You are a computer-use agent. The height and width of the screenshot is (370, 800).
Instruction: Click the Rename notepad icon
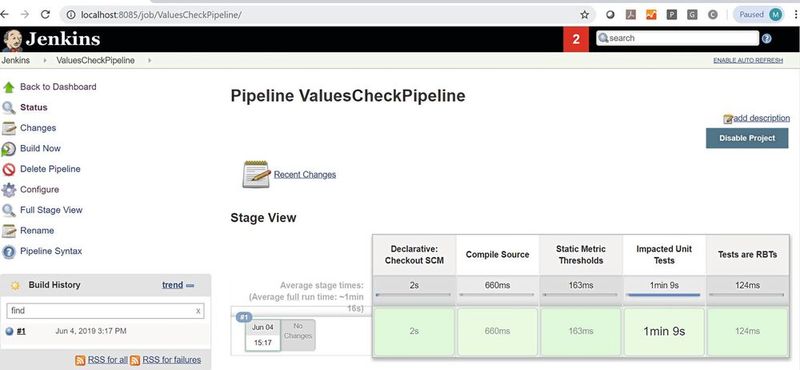(x=9, y=231)
